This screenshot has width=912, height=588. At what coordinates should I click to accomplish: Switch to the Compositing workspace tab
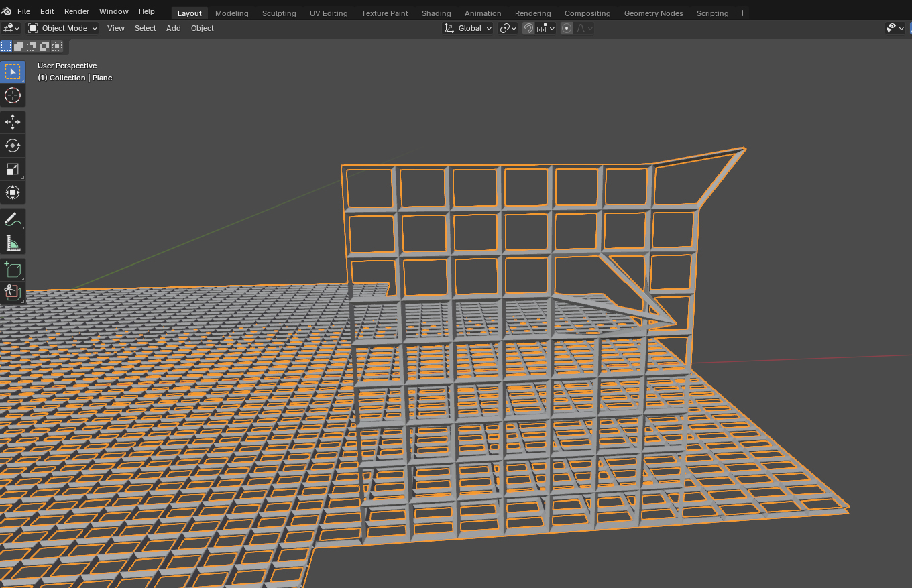(x=587, y=13)
